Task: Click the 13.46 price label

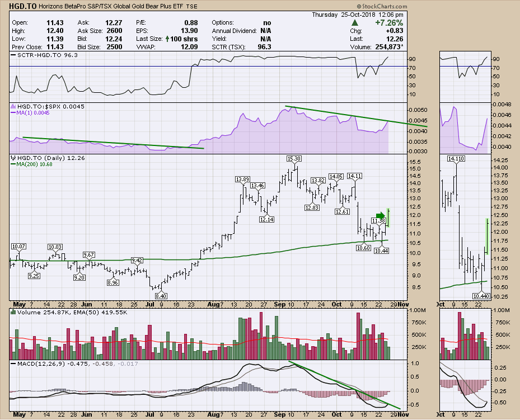Action: pos(257,186)
